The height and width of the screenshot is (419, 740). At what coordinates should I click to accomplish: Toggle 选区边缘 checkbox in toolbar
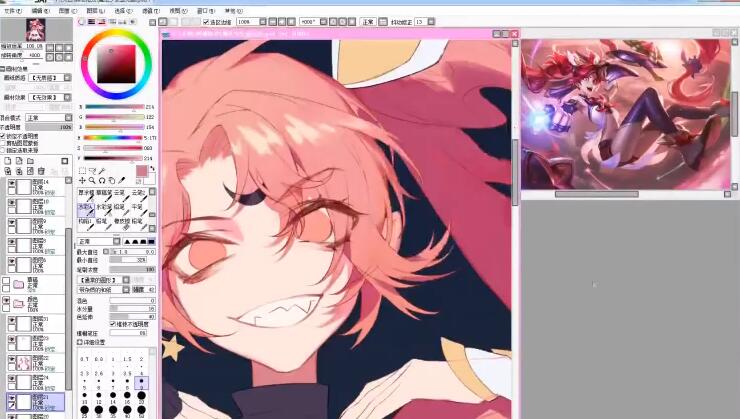tap(206, 22)
